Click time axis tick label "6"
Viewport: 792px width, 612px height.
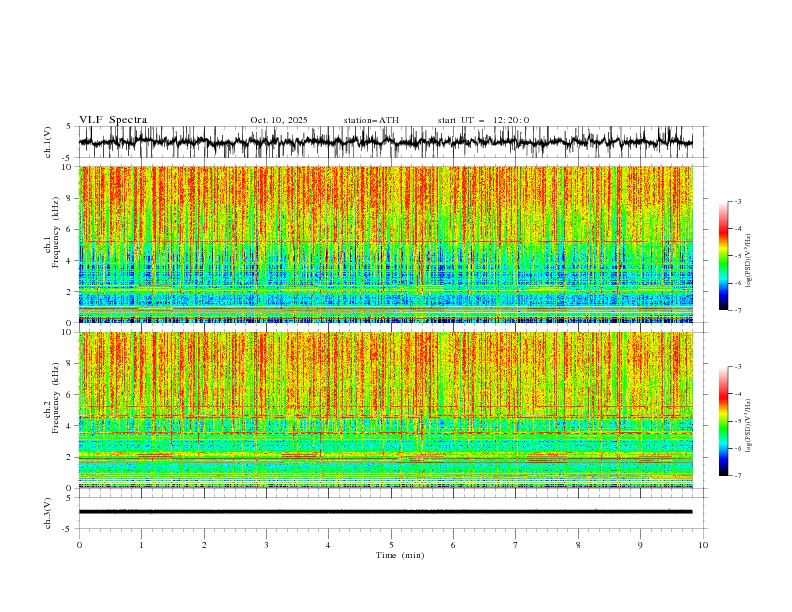click(453, 545)
